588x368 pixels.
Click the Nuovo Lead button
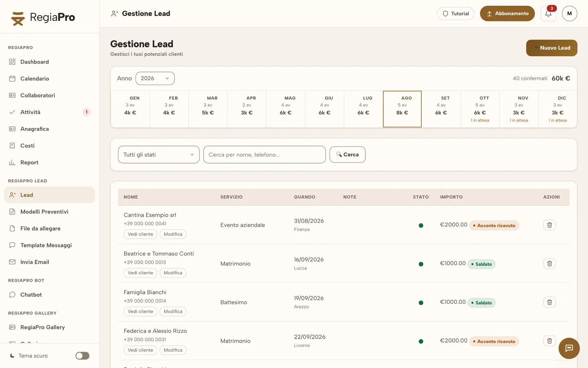tap(552, 48)
